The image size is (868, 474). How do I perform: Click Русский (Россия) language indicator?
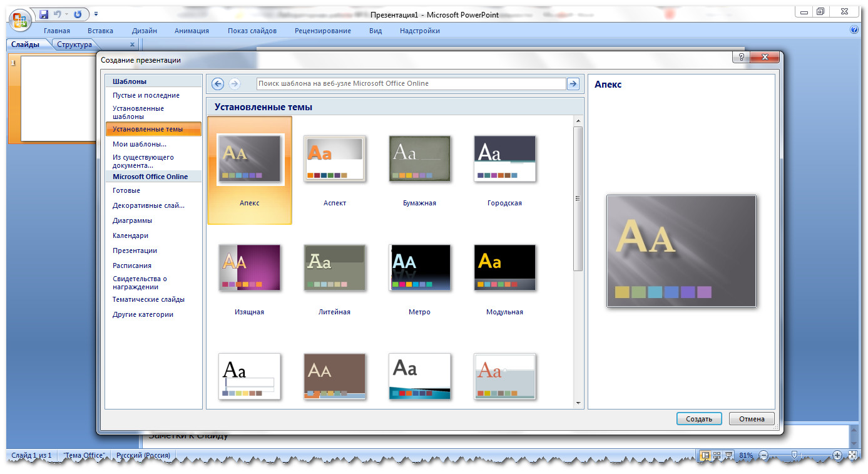(x=143, y=455)
